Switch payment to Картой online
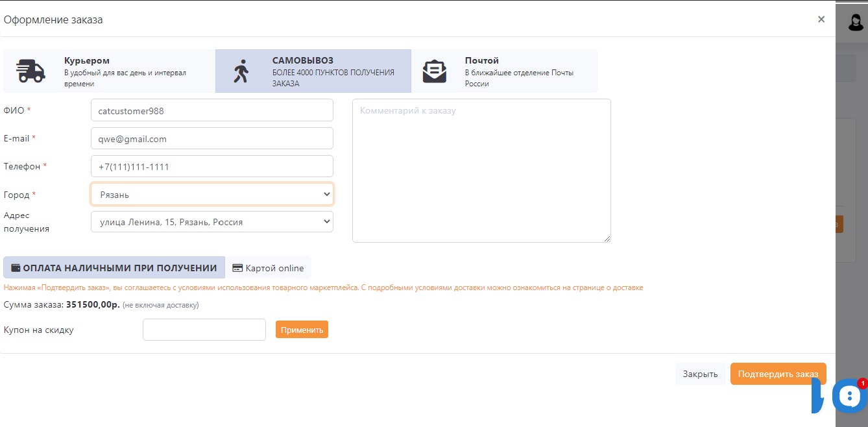Image resolution: width=868 pixels, height=427 pixels. pos(268,268)
